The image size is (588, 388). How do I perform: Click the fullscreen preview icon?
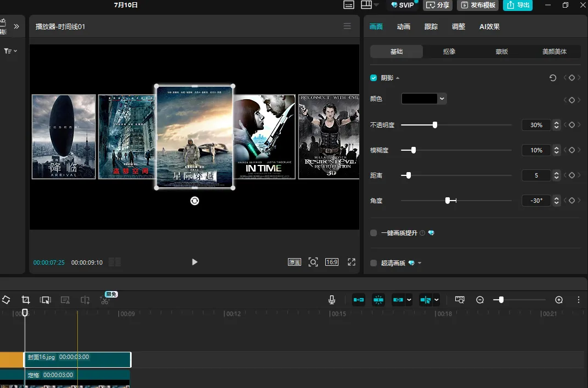click(352, 262)
